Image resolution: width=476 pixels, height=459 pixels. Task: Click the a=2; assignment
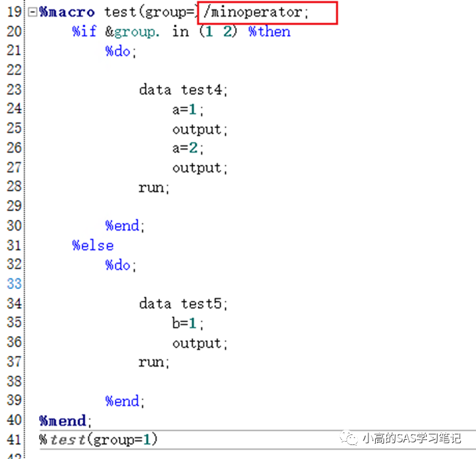[188, 148]
